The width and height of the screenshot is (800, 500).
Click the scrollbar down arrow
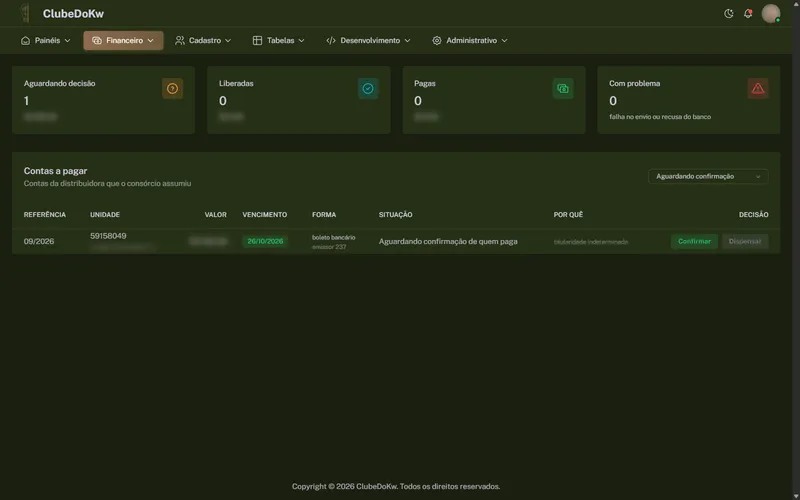795,495
